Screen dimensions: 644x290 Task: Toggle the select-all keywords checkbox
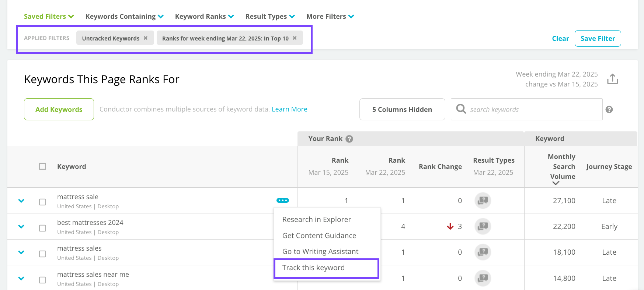coord(43,167)
